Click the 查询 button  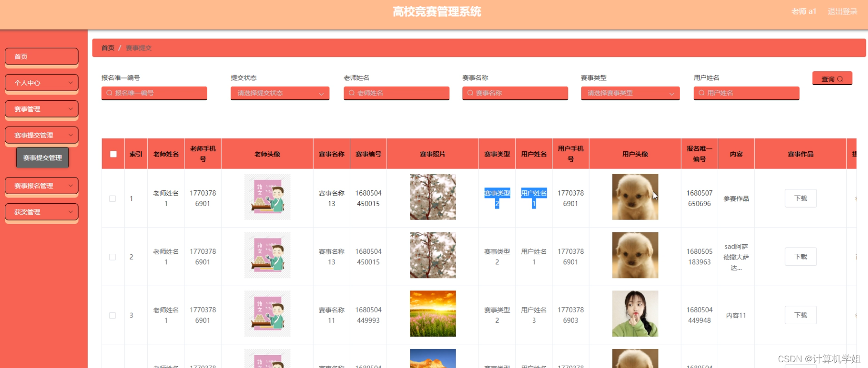click(832, 79)
